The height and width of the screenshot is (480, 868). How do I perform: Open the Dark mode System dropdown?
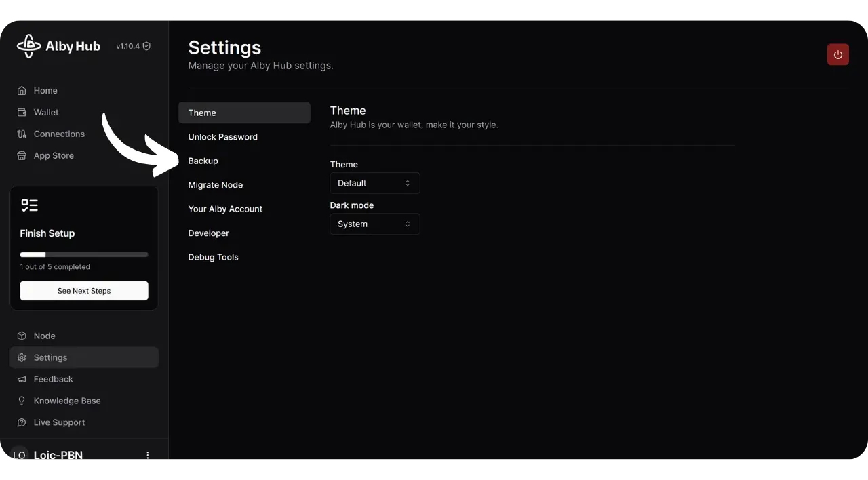click(374, 224)
